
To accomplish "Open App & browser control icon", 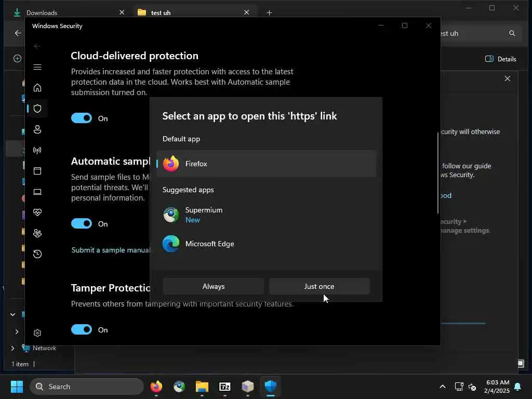I will pos(37,170).
